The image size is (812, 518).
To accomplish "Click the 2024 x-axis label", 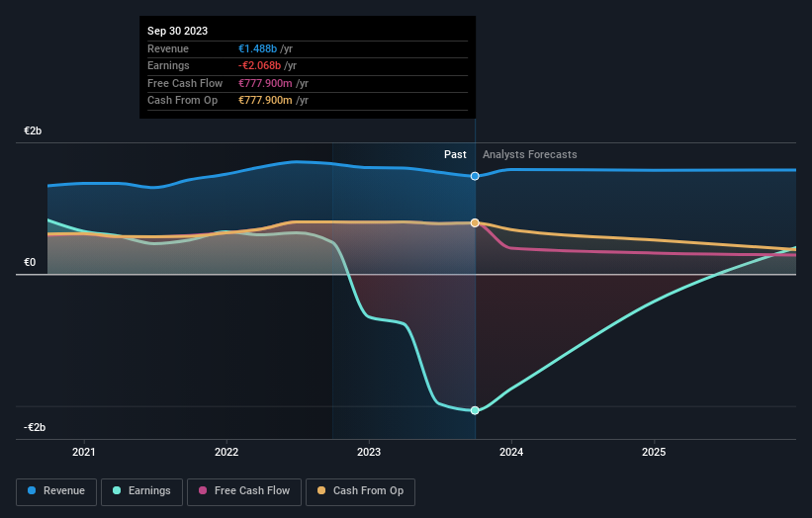I will (x=511, y=452).
